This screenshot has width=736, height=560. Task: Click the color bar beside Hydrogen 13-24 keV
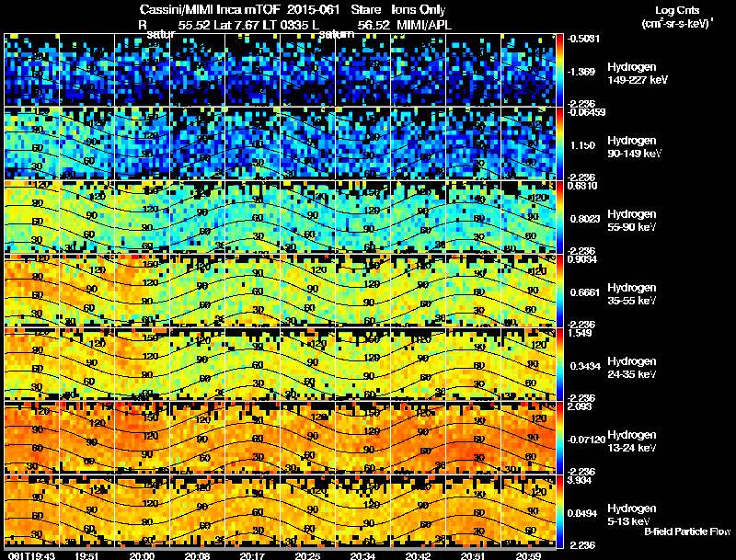click(x=559, y=438)
